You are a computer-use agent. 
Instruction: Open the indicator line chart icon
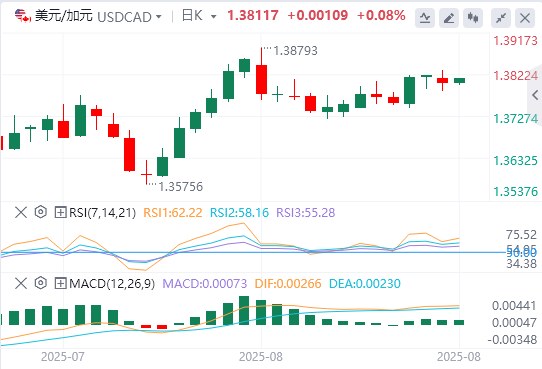pos(425,18)
